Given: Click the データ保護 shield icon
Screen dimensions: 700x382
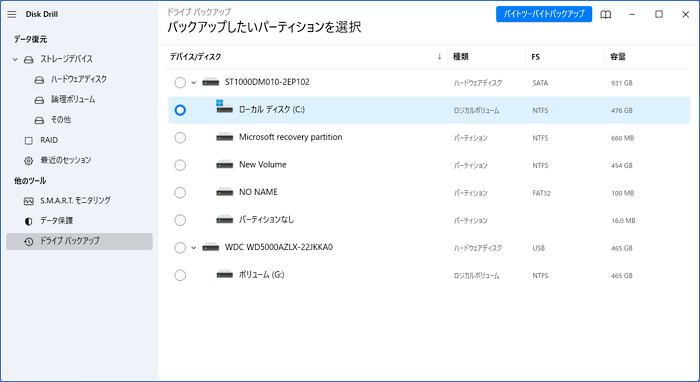Looking at the screenshot, I should [29, 221].
